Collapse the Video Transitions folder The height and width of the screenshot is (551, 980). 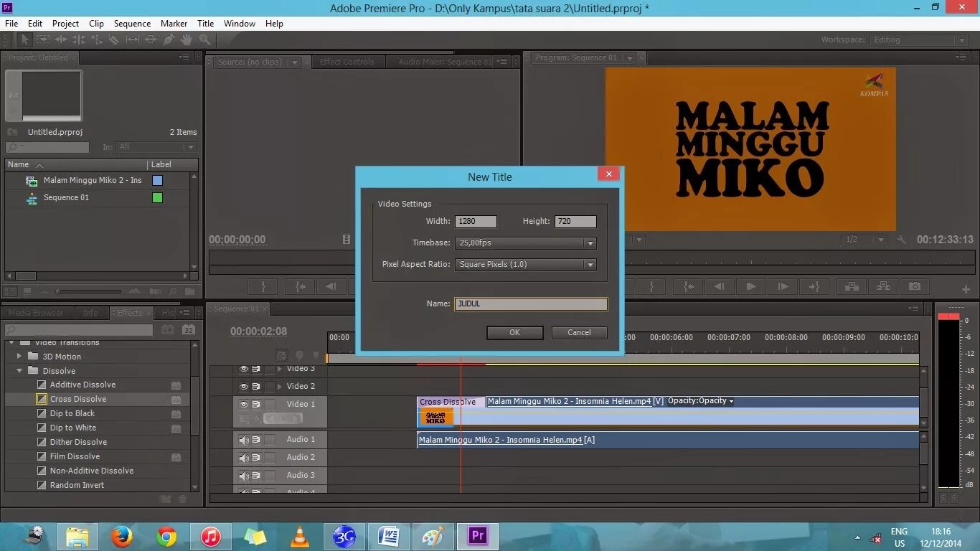click(x=11, y=343)
